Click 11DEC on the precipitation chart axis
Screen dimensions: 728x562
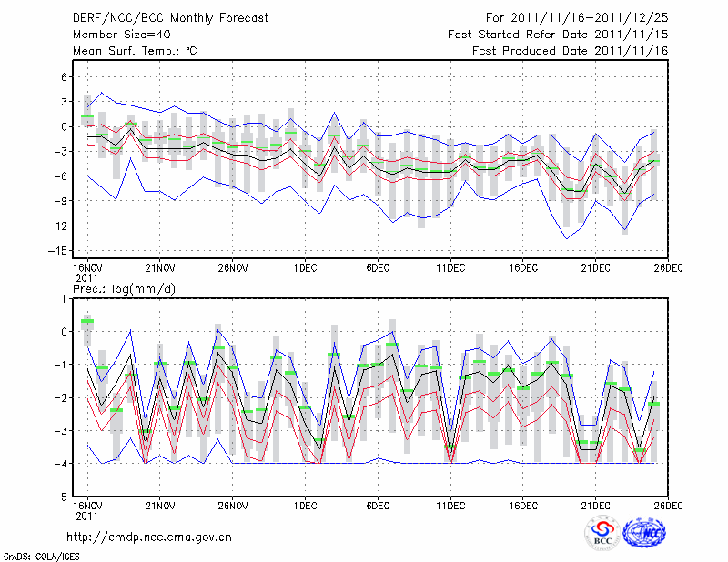(450, 505)
